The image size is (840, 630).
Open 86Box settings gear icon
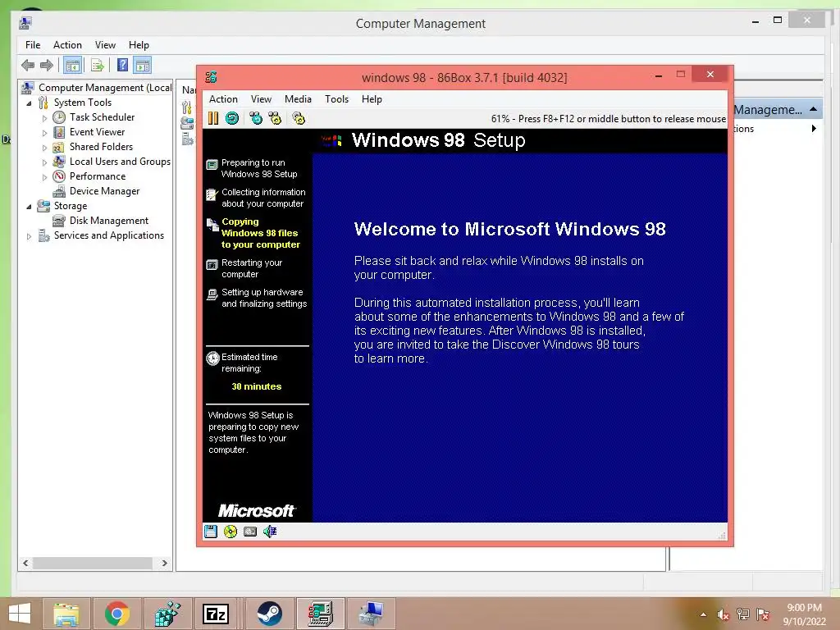(x=299, y=118)
